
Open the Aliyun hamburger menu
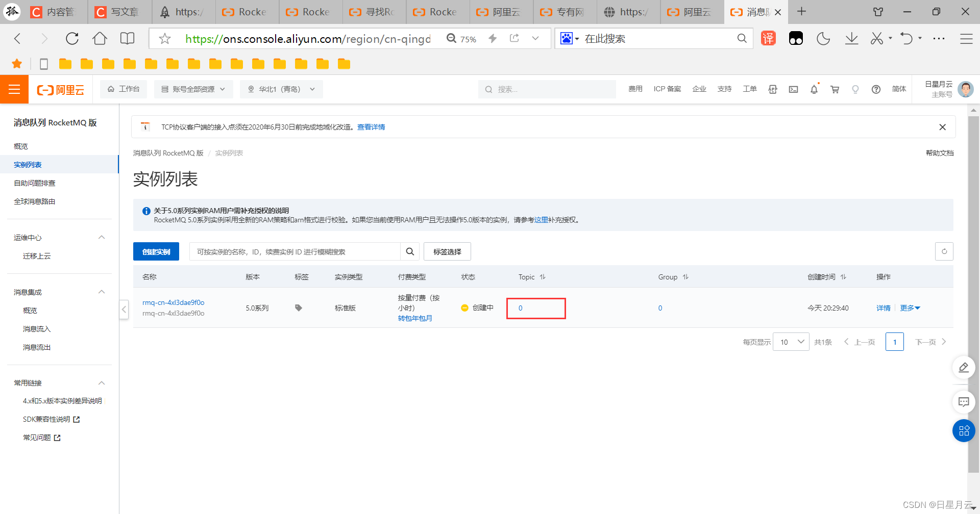(x=14, y=89)
